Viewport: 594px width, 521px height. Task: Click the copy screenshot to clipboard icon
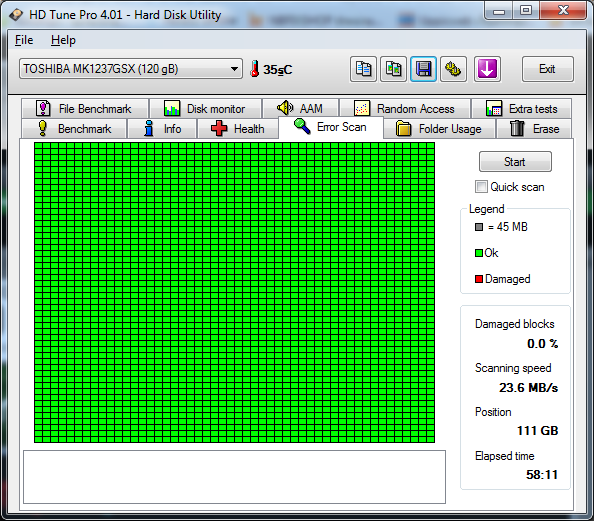(393, 69)
